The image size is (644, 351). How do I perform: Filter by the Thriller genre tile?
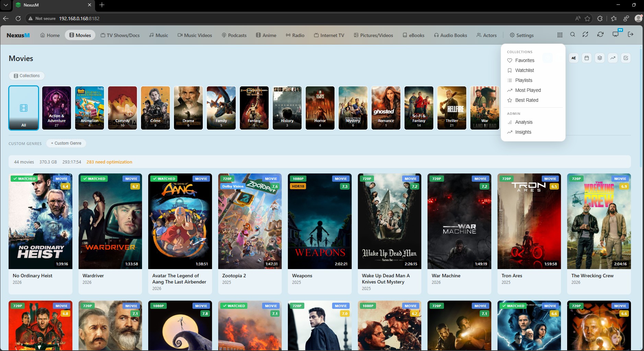coord(452,108)
